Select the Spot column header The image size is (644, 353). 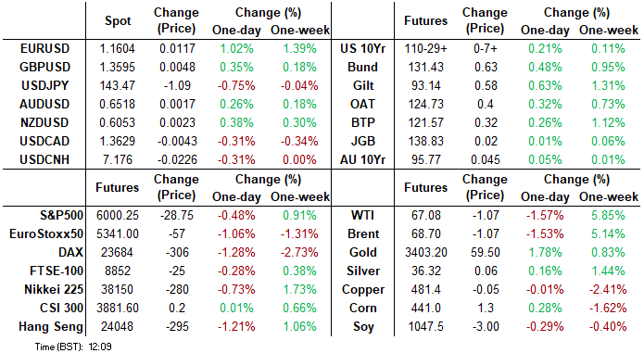pyautogui.click(x=118, y=21)
